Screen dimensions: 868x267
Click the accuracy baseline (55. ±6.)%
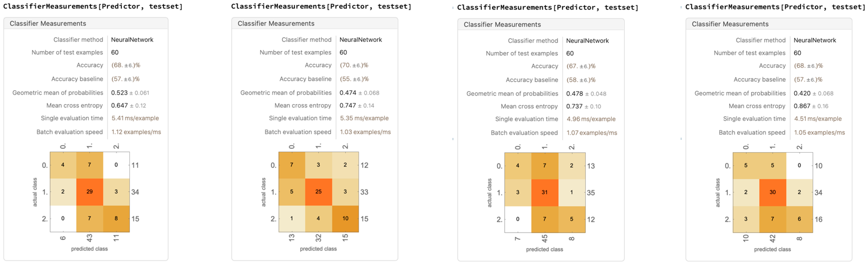354,79
